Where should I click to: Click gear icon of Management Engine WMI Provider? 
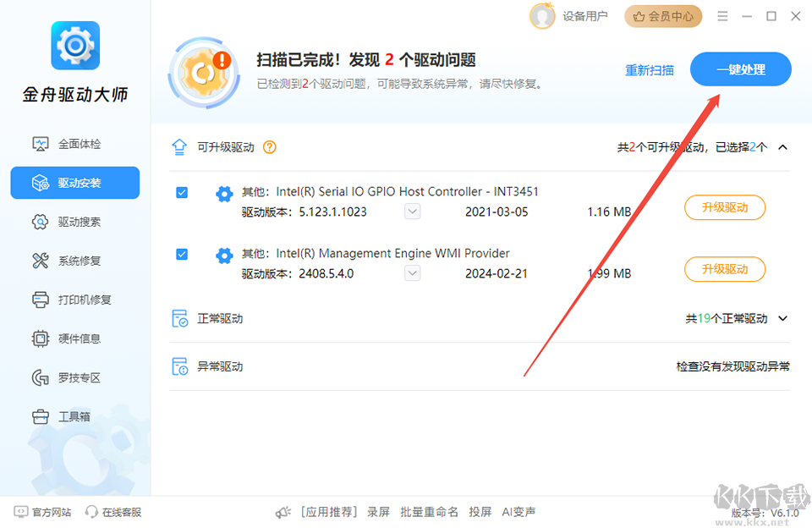(x=224, y=256)
